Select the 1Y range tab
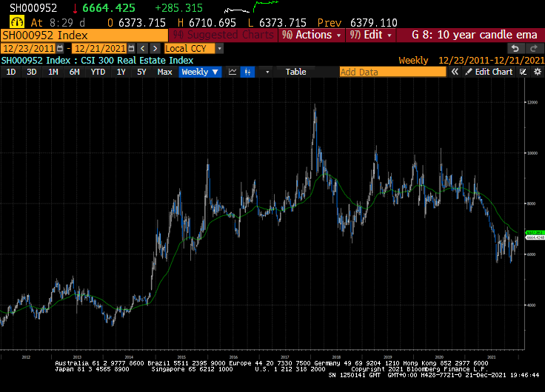The image size is (545, 392). (x=121, y=72)
